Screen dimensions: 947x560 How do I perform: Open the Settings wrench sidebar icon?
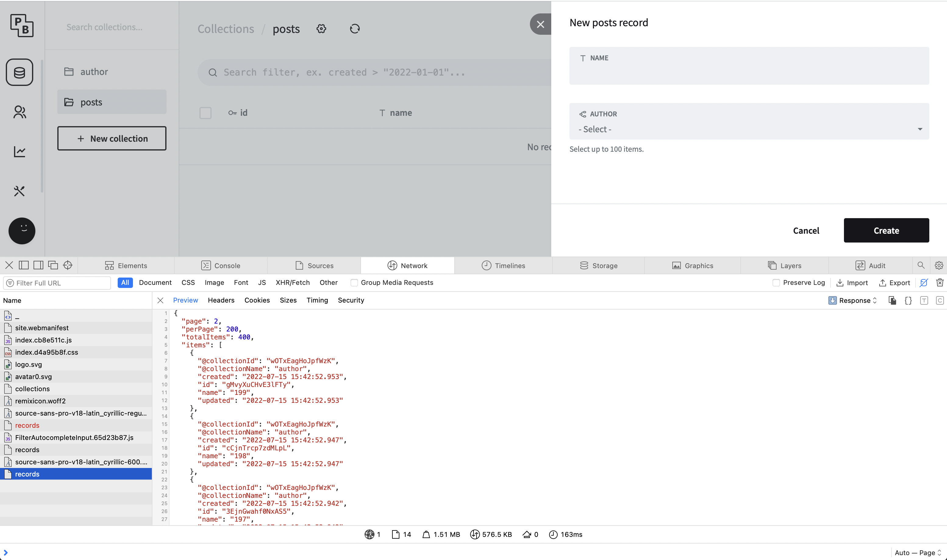[x=19, y=191]
